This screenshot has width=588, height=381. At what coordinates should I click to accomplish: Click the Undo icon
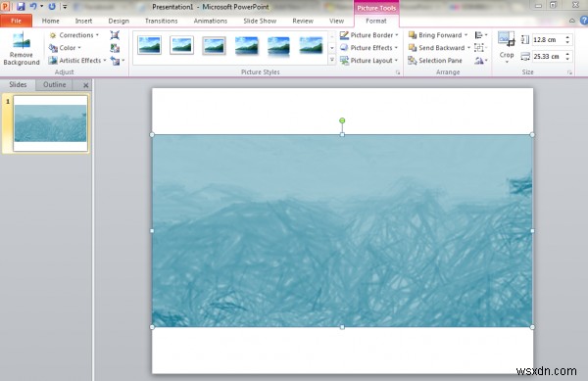pos(33,7)
